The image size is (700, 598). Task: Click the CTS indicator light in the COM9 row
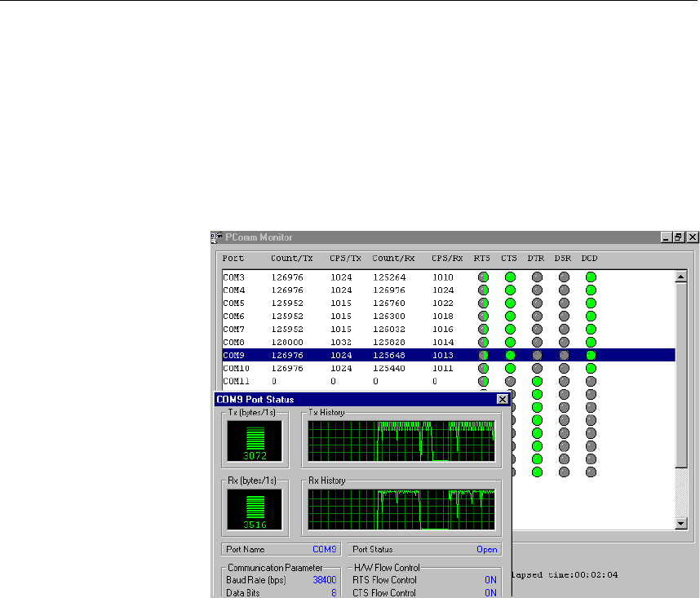pyautogui.click(x=510, y=355)
